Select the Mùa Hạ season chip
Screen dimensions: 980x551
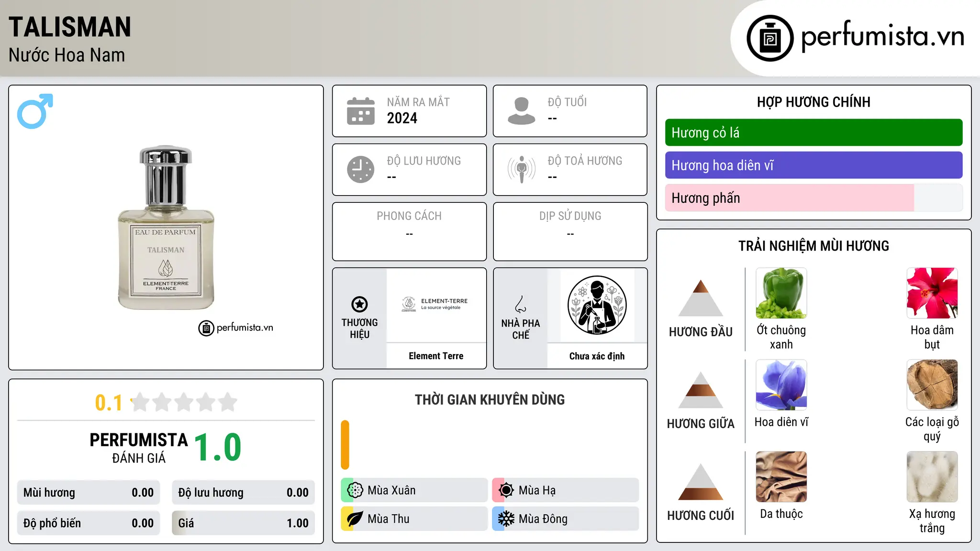click(x=566, y=490)
